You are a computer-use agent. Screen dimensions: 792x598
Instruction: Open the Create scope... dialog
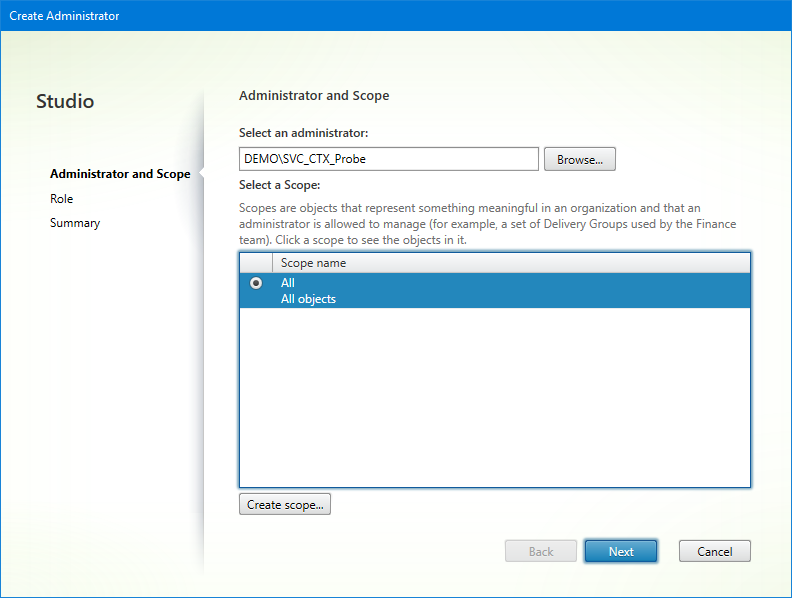(285, 505)
